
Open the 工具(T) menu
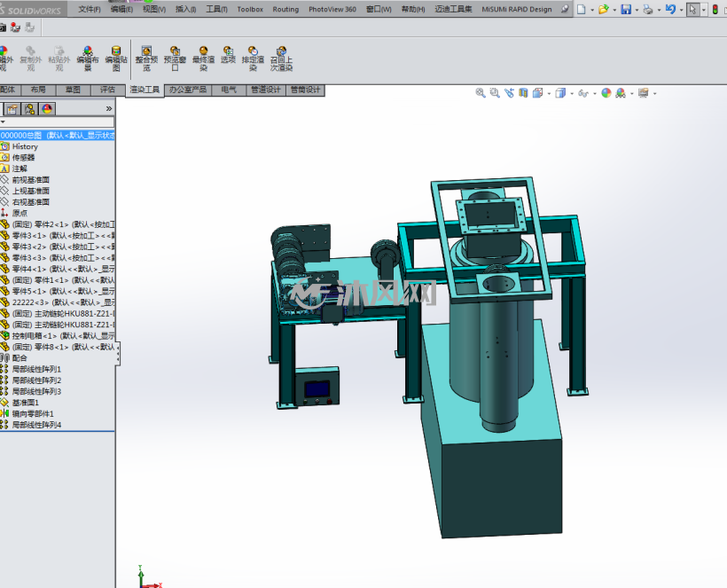click(216, 9)
